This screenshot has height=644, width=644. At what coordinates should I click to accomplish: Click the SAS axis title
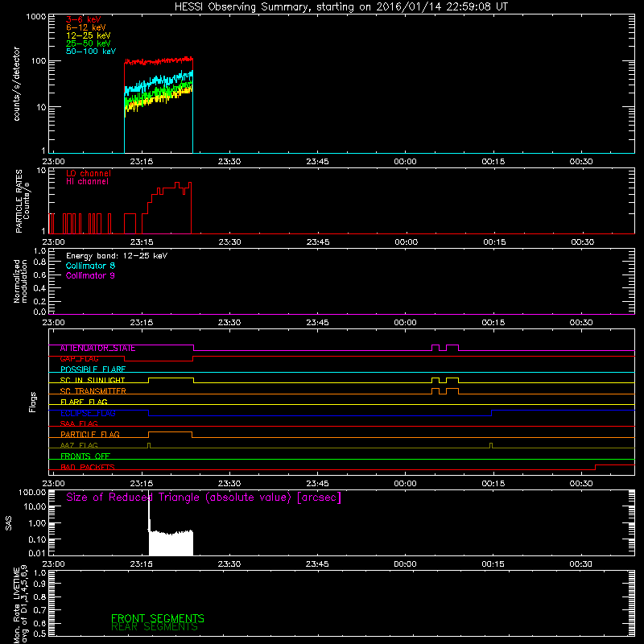click(x=9, y=523)
